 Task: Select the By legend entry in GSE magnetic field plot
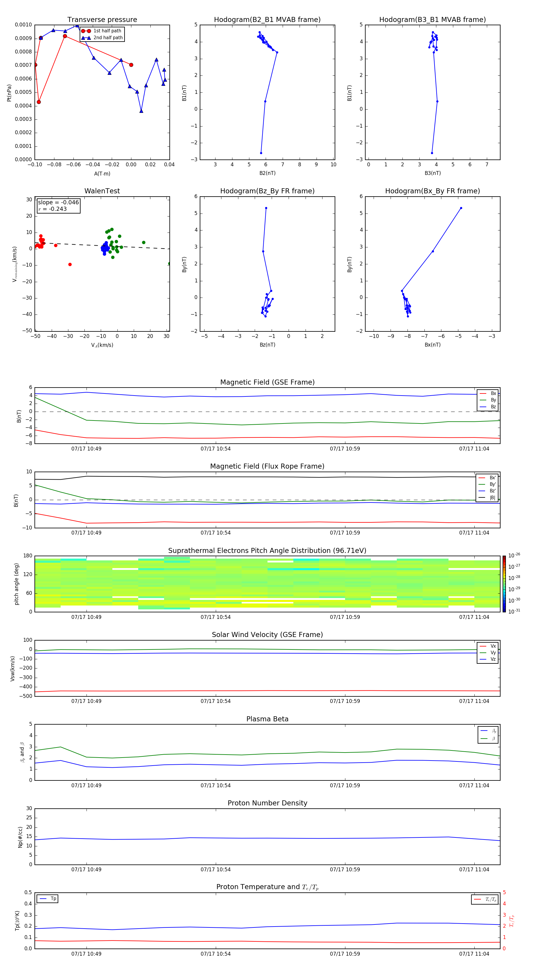tap(488, 400)
